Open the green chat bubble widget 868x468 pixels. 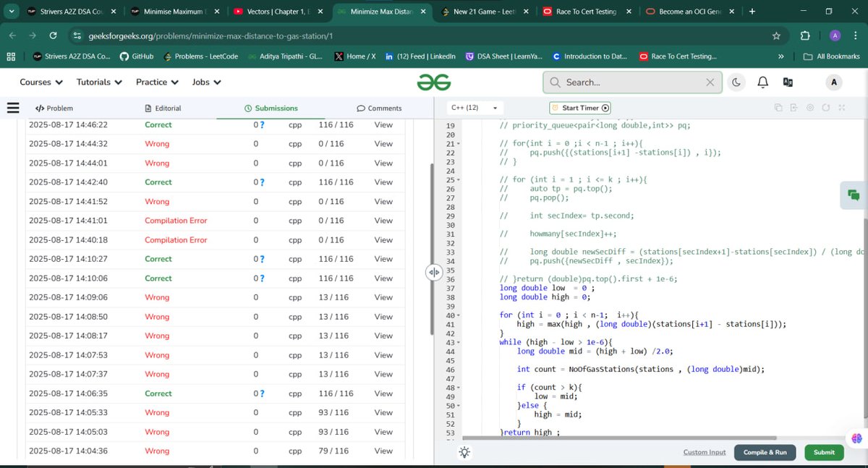pos(854,195)
